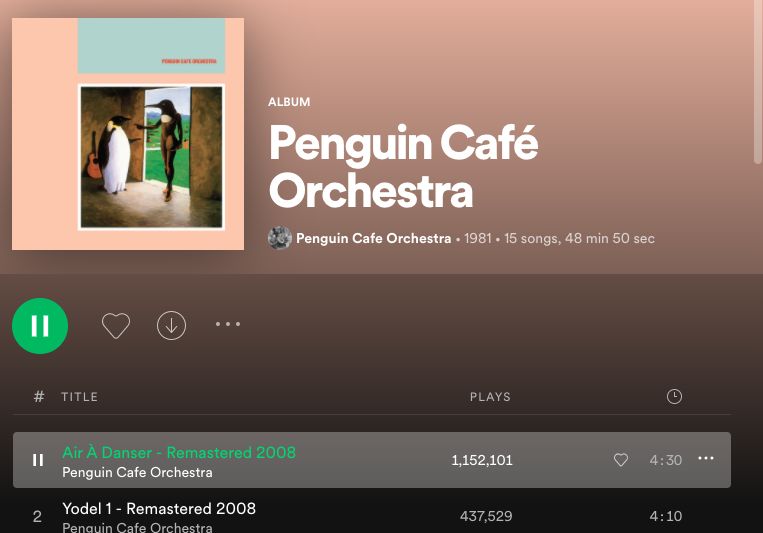The image size is (763, 533).
Task: Pause the album with the green button
Action: [40, 326]
